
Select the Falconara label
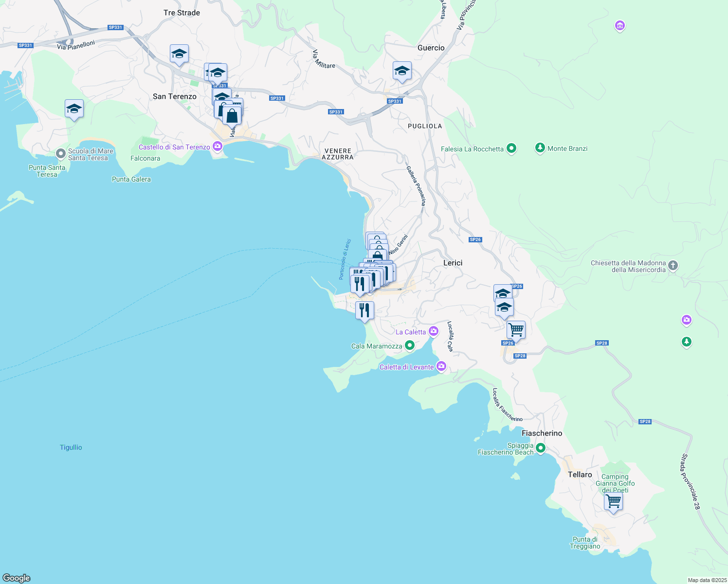coord(146,158)
